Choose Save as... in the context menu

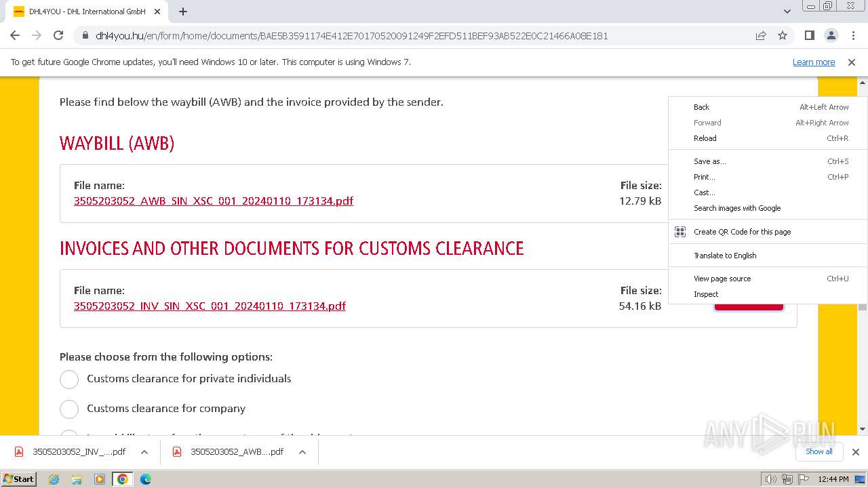(768, 161)
